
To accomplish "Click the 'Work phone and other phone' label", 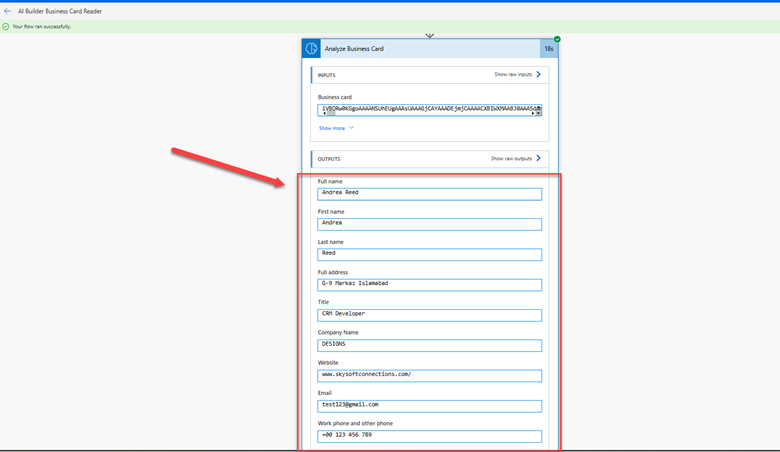I will [355, 423].
